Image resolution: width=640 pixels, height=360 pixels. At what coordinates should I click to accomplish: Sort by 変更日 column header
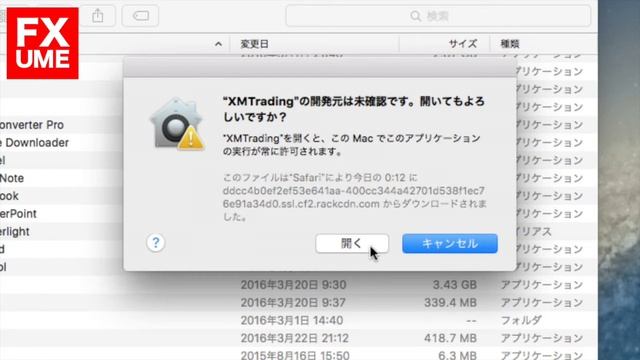click(x=255, y=44)
